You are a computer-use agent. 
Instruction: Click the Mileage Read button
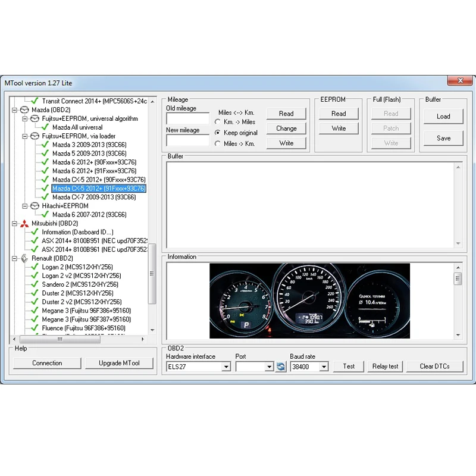click(286, 114)
